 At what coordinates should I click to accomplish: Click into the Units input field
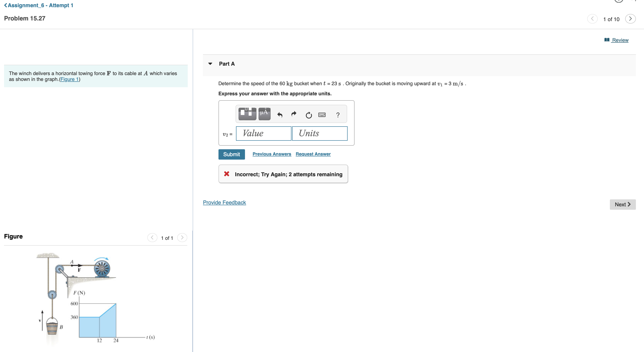pos(320,133)
